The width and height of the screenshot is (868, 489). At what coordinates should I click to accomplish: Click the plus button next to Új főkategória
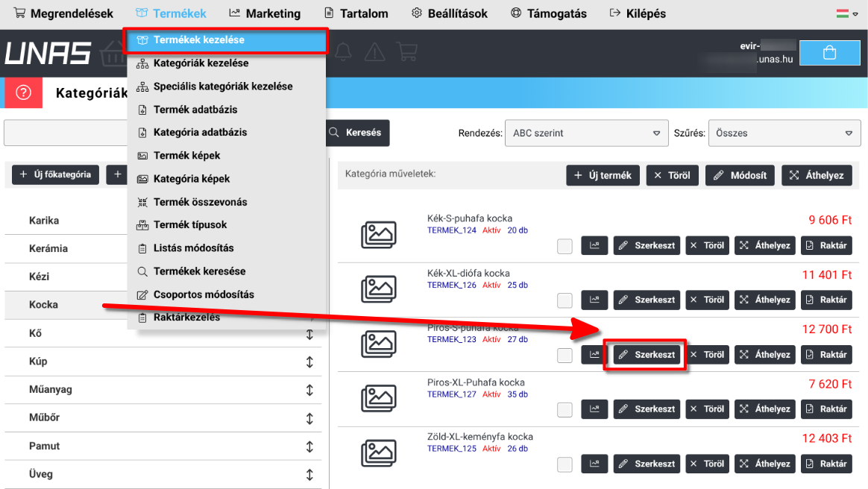coord(117,174)
